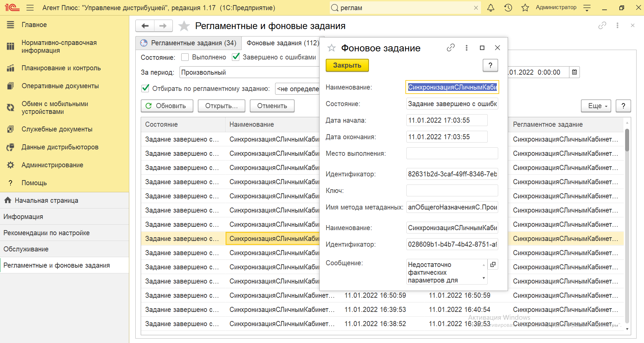This screenshot has height=343, width=644.
Task: Expand the Еще menu
Action: (596, 106)
